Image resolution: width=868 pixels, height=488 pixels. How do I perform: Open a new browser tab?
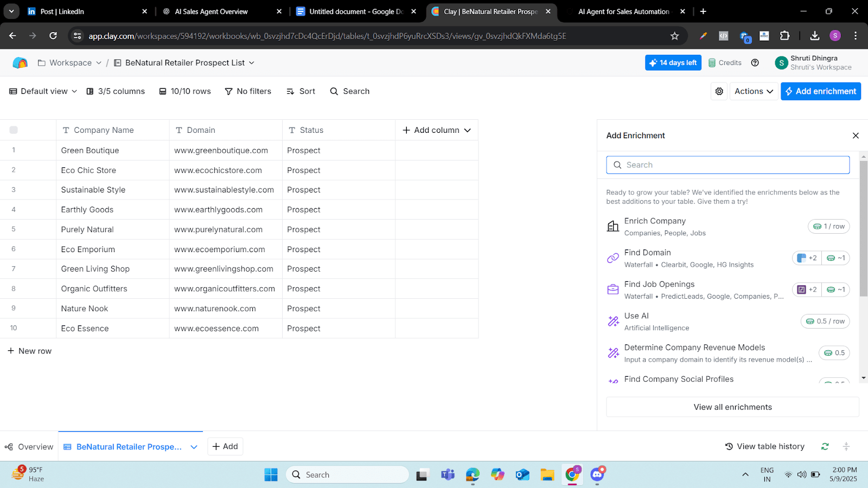point(703,11)
